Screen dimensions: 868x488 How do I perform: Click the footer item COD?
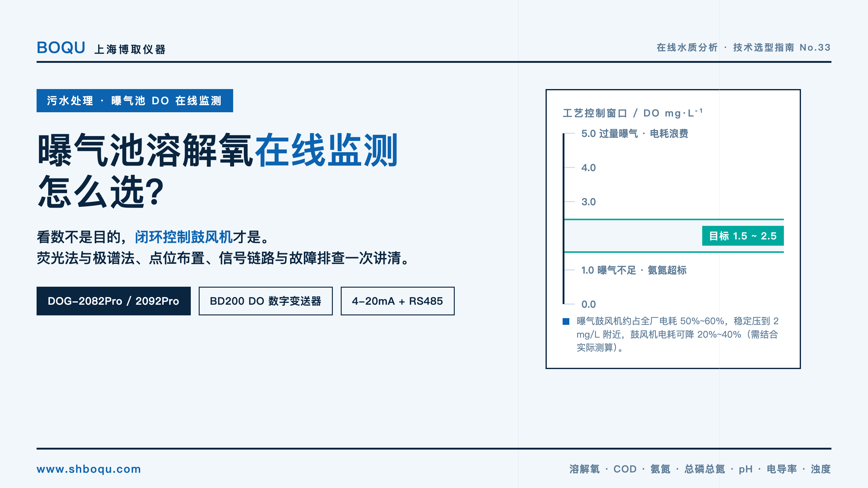coord(625,469)
